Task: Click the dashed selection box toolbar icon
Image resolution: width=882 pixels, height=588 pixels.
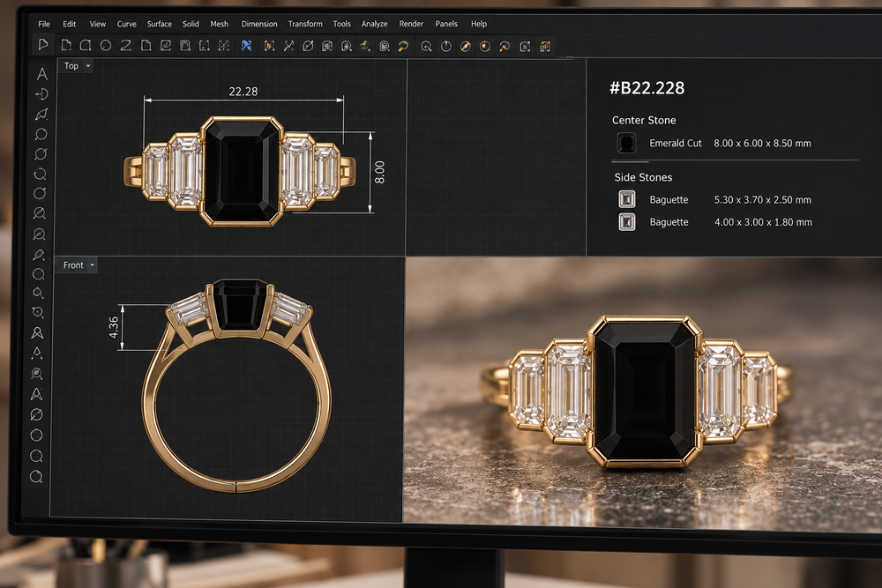Action: pos(205,46)
